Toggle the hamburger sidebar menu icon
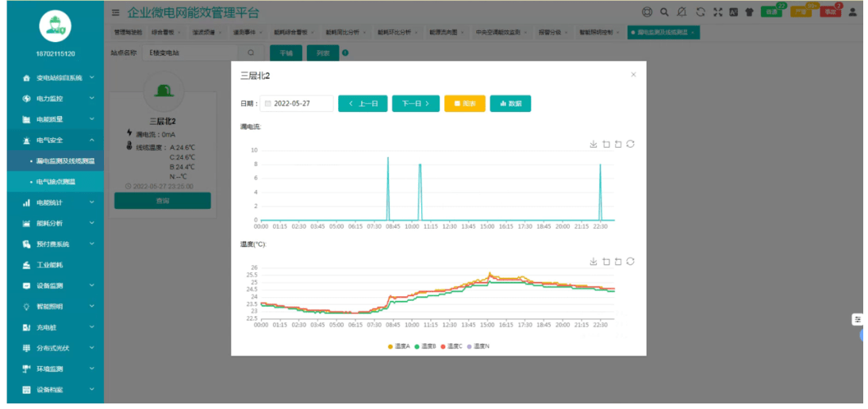868x409 pixels. point(115,12)
